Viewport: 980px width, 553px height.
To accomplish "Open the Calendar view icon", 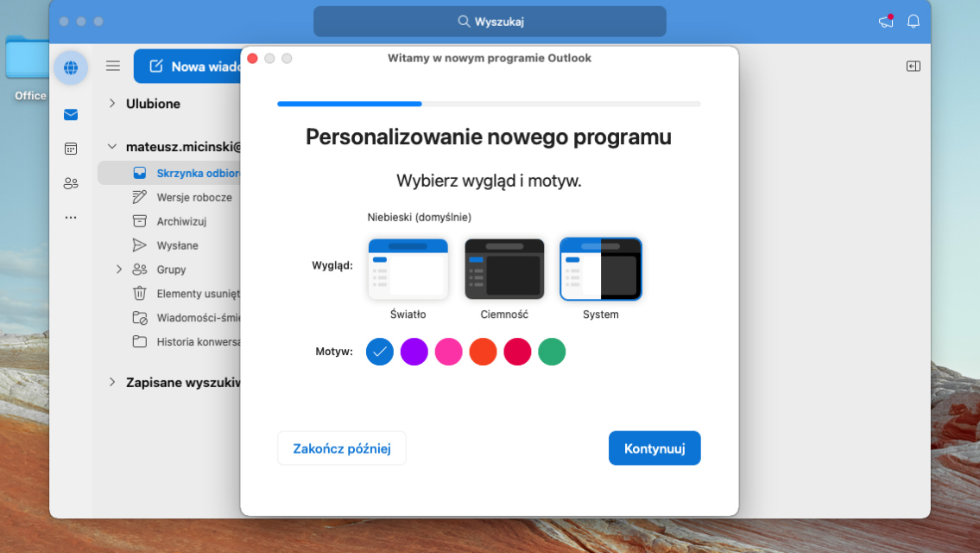I will click(x=71, y=149).
